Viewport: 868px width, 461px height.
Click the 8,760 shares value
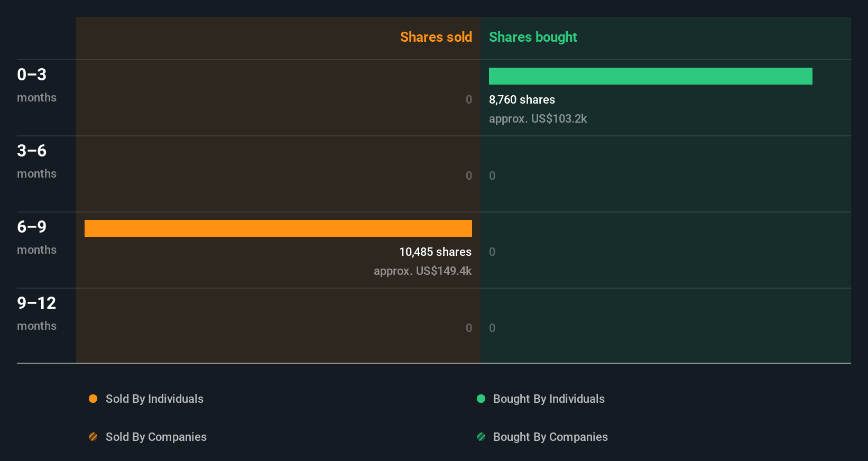tap(522, 99)
